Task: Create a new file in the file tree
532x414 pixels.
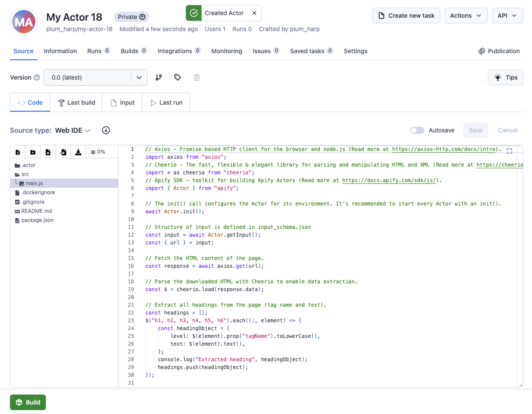Action: [18, 152]
